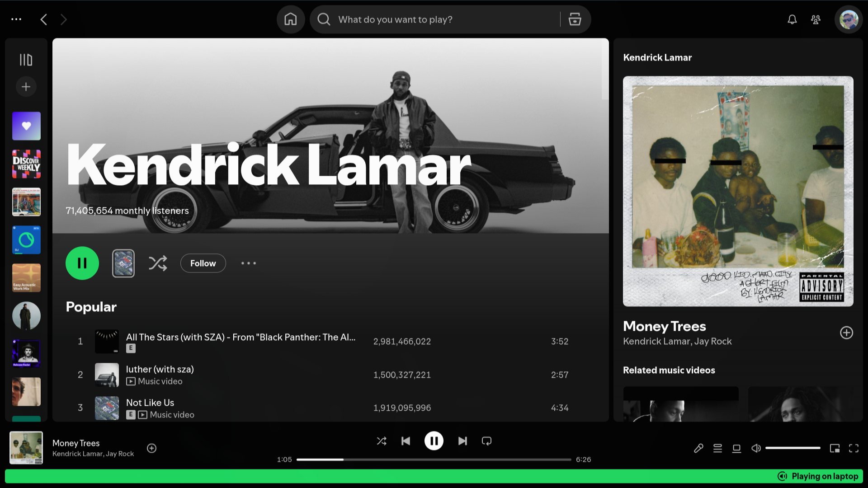Expand Your Library sidebar icon
This screenshot has height=488, width=868.
26,60
